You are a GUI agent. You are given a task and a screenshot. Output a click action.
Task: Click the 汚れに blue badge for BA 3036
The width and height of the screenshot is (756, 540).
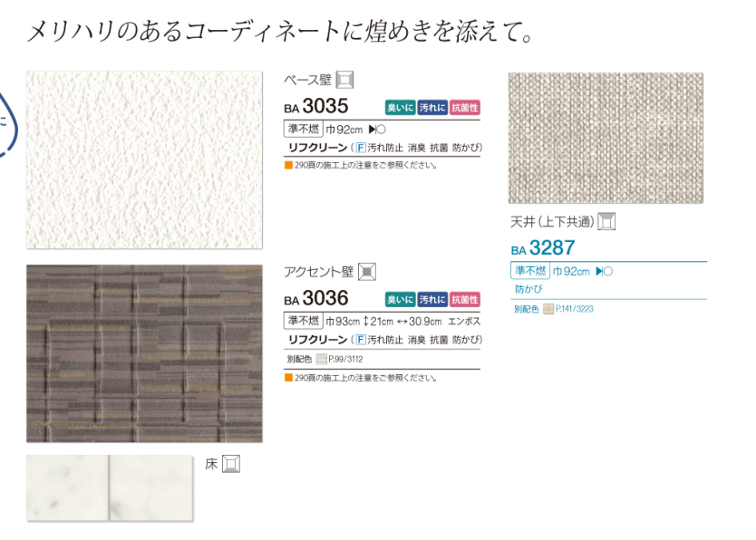pos(432,300)
